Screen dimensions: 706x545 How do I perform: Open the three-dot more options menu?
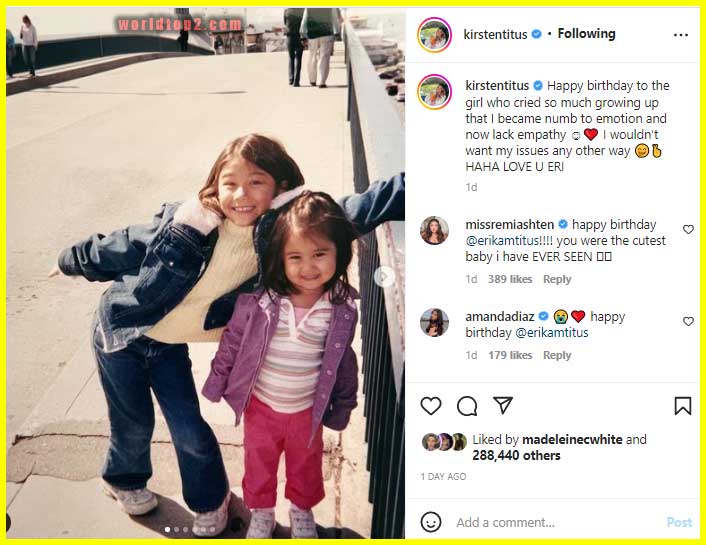pos(681,35)
